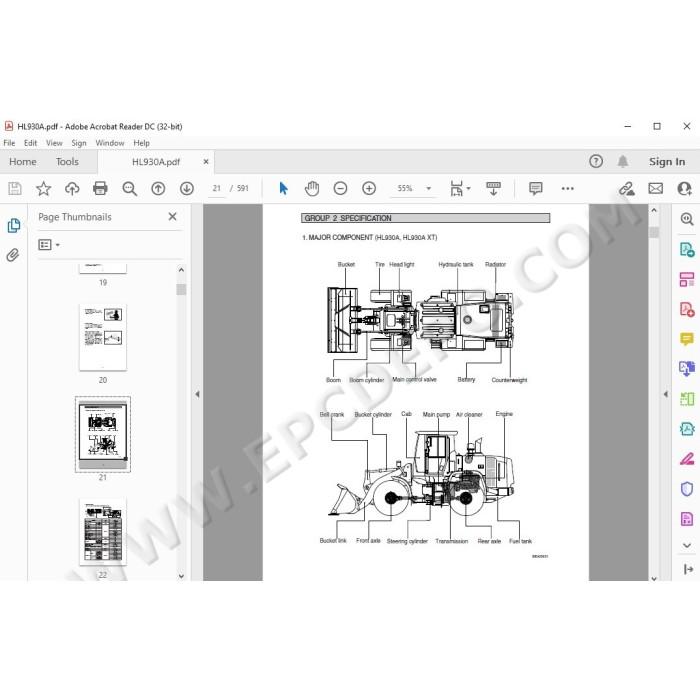This screenshot has width=700, height=700.
Task: Open the Help menu
Action: [142, 143]
